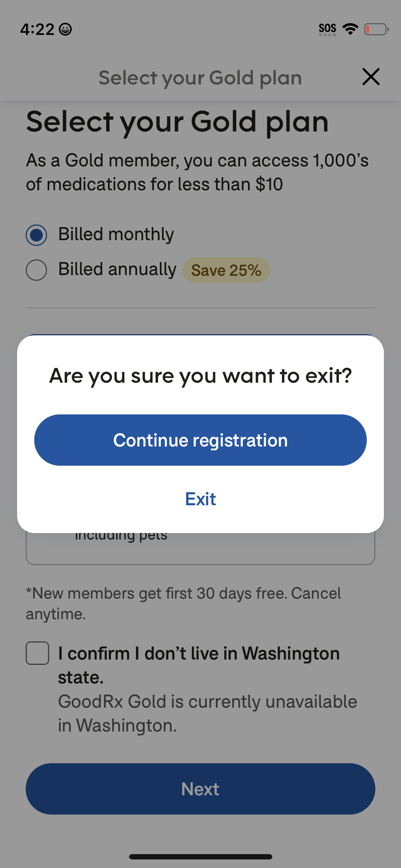Screen dimensions: 401x868
Task: Tap the Exit link in dialog
Action: coord(200,499)
